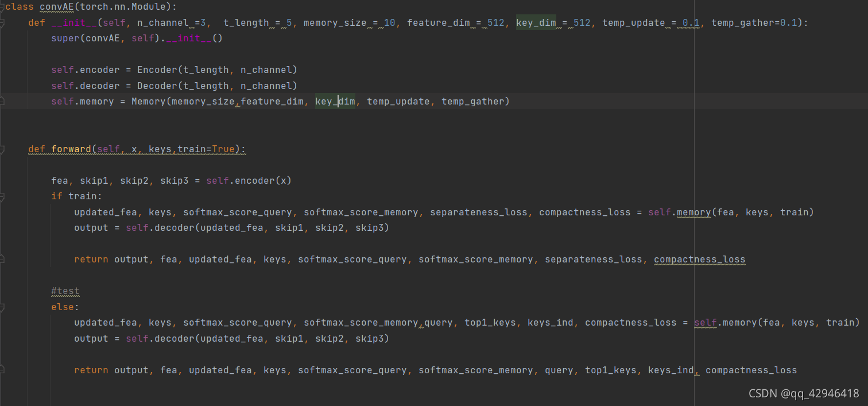This screenshot has height=406, width=868.
Task: Collapse the __init__ method fold marker
Action: 2,23
